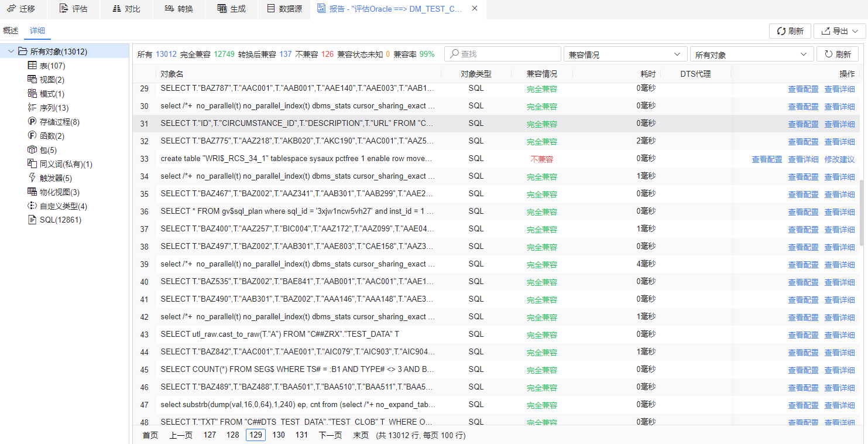868x444 pixels.
Task: Click the magnifier icon in the search box
Action: [454, 54]
